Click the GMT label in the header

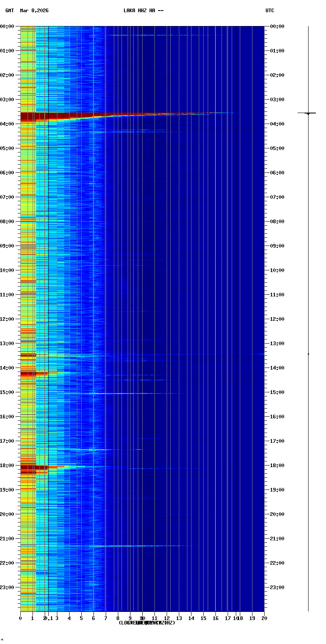pyautogui.click(x=9, y=11)
